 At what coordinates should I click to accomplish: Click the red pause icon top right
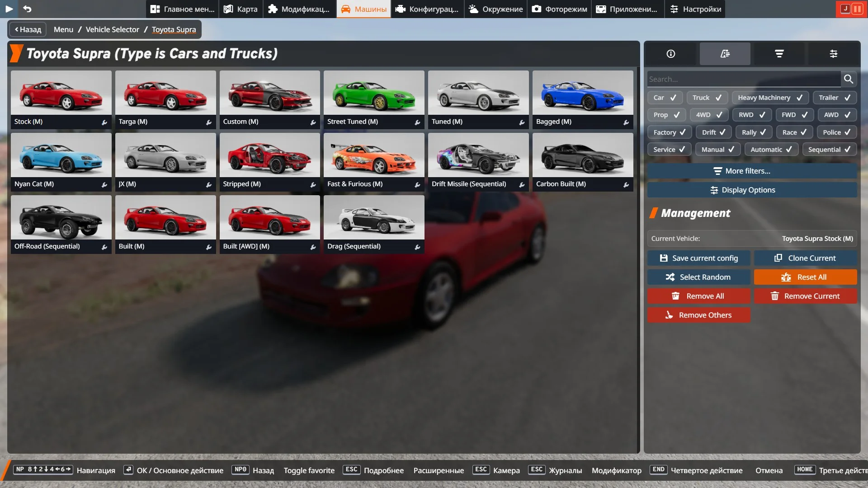click(857, 9)
